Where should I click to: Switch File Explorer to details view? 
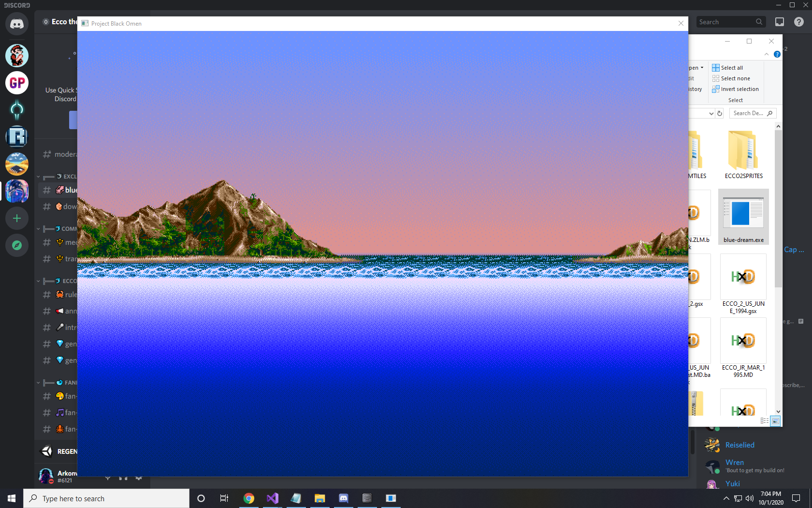point(765,421)
